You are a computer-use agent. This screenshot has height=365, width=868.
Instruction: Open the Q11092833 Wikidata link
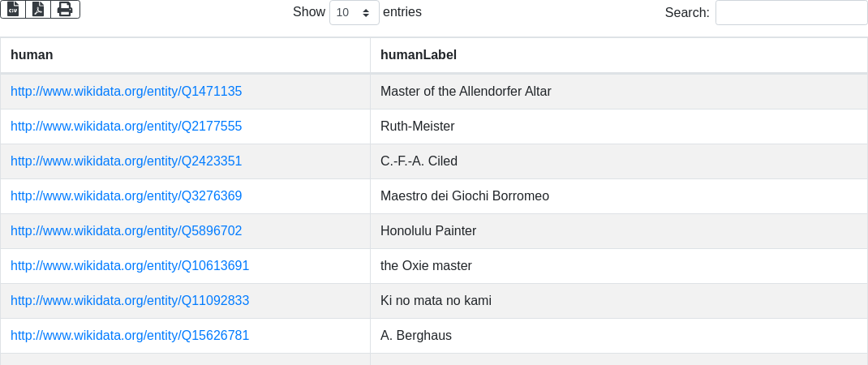pos(130,301)
